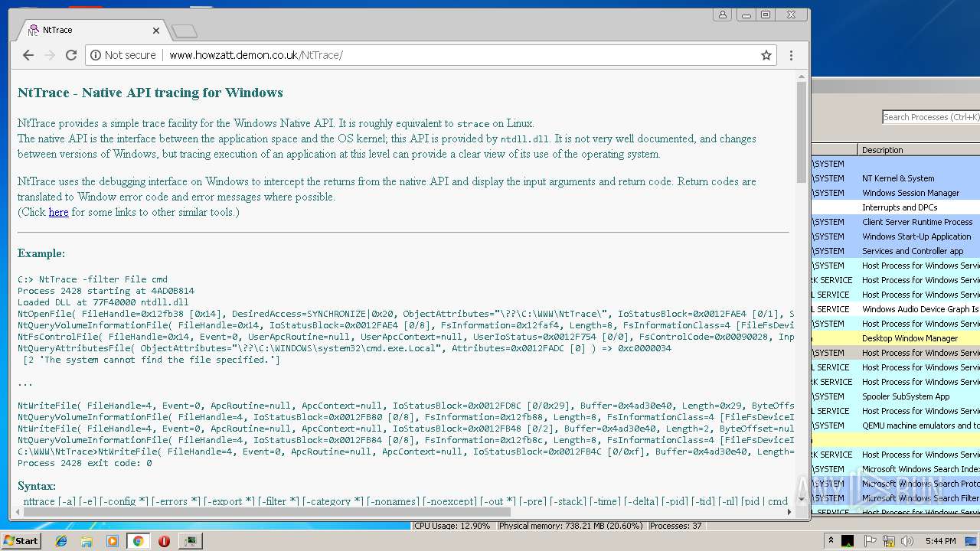The height and width of the screenshot is (551, 980).
Task: Select 'Services and Controller app' row
Action: point(896,251)
